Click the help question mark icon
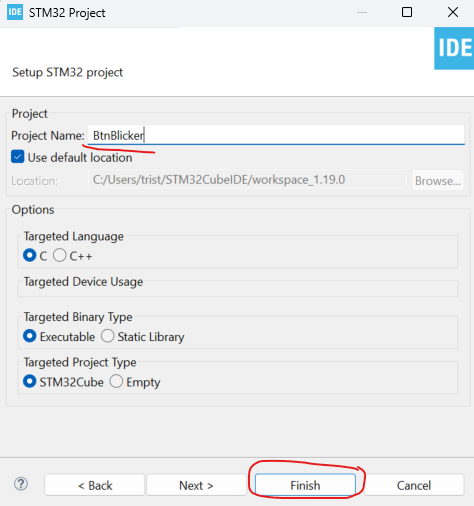 pos(21,484)
